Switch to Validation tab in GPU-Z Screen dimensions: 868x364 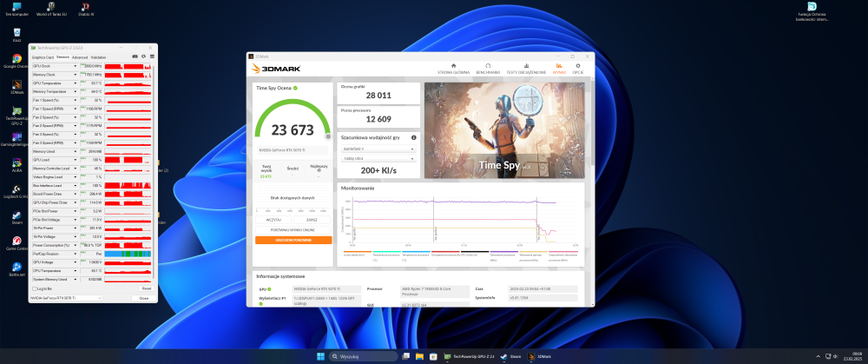[99, 57]
